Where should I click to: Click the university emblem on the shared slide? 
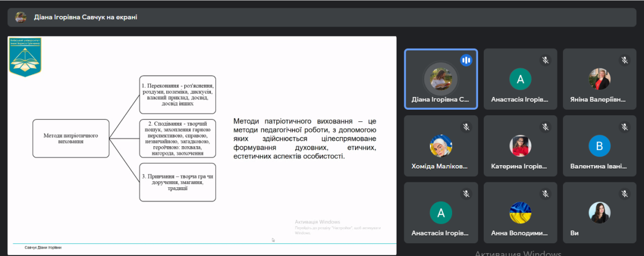pyautogui.click(x=25, y=57)
